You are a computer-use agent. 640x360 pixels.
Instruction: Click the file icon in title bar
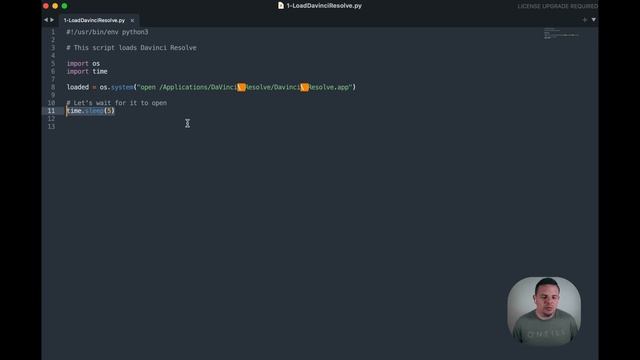pyautogui.click(x=281, y=6)
